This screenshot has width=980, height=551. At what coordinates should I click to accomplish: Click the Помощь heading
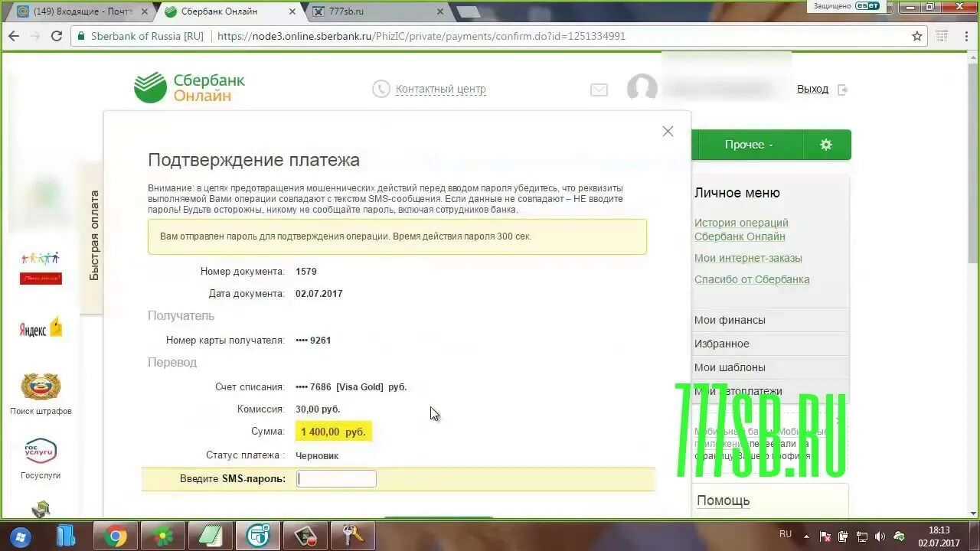click(723, 500)
